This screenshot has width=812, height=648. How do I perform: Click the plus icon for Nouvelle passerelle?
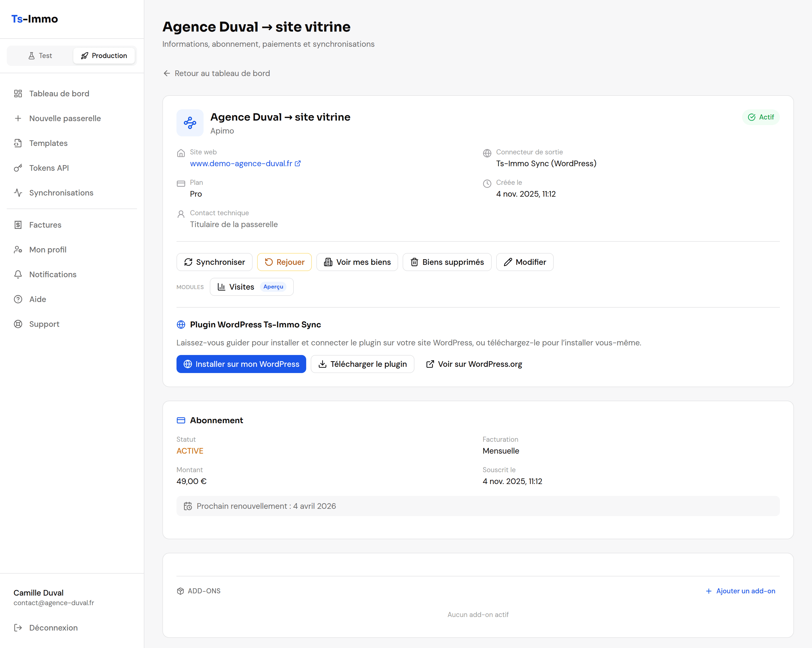(x=18, y=118)
